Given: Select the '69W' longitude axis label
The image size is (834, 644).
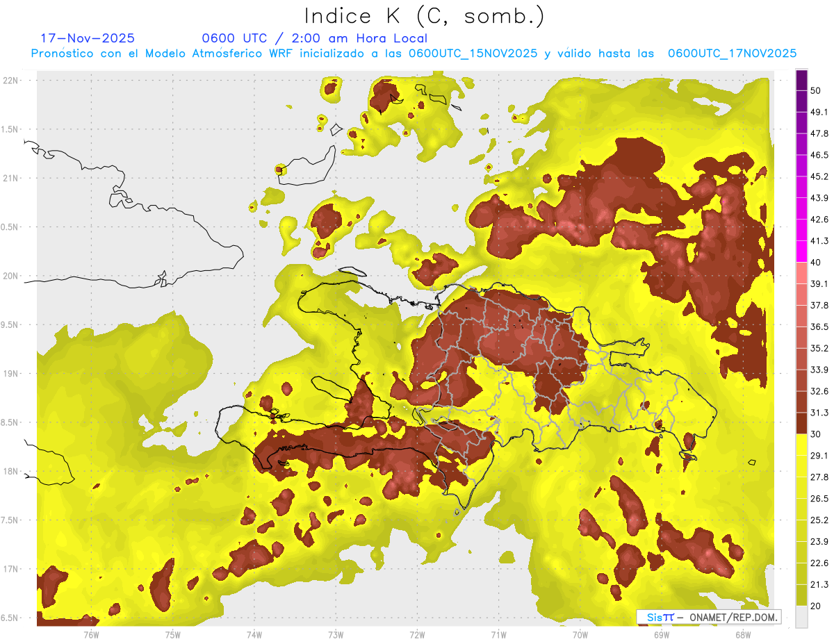Looking at the screenshot, I should point(661,635).
